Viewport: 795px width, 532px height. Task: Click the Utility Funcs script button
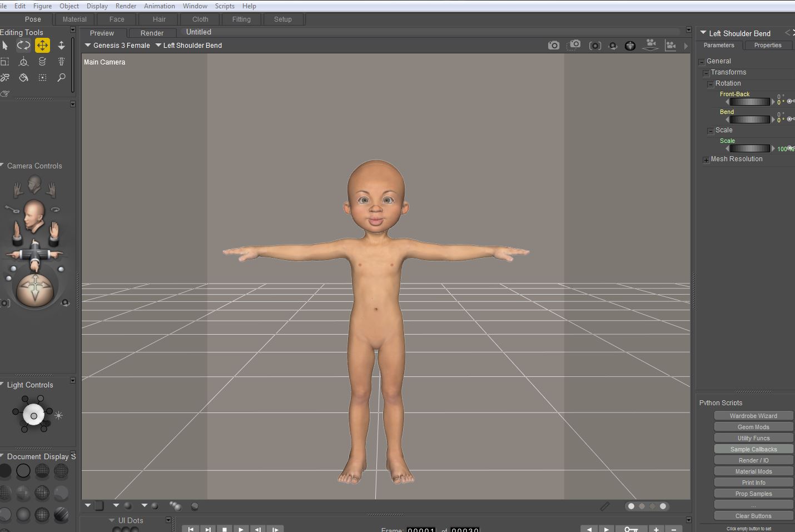pyautogui.click(x=753, y=438)
